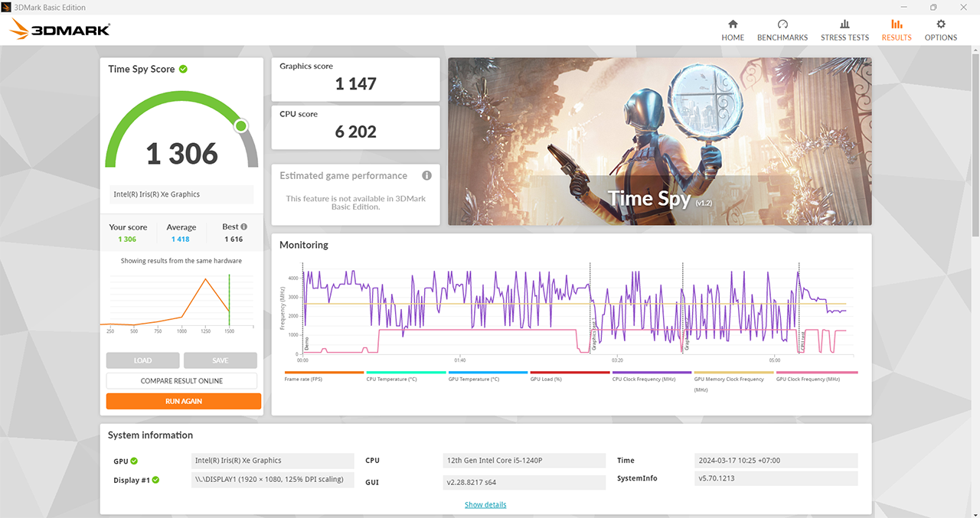Click the Average score 1 418
The image size is (980, 518).
(x=181, y=239)
